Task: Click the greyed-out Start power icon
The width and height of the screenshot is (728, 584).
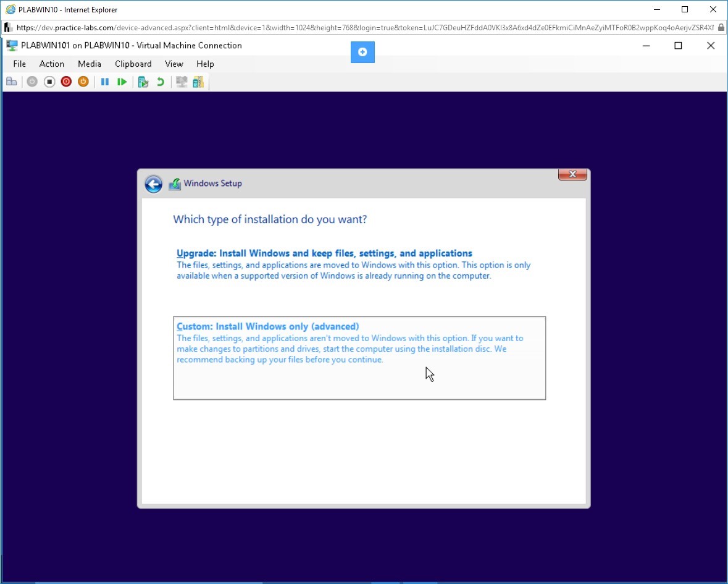Action: pyautogui.click(x=32, y=82)
